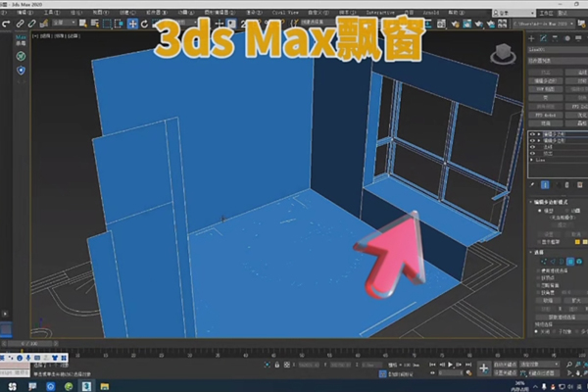Toggle eye of fourth modifier in stack
Image resolution: width=588 pixels, height=392 pixels.
tap(532, 153)
